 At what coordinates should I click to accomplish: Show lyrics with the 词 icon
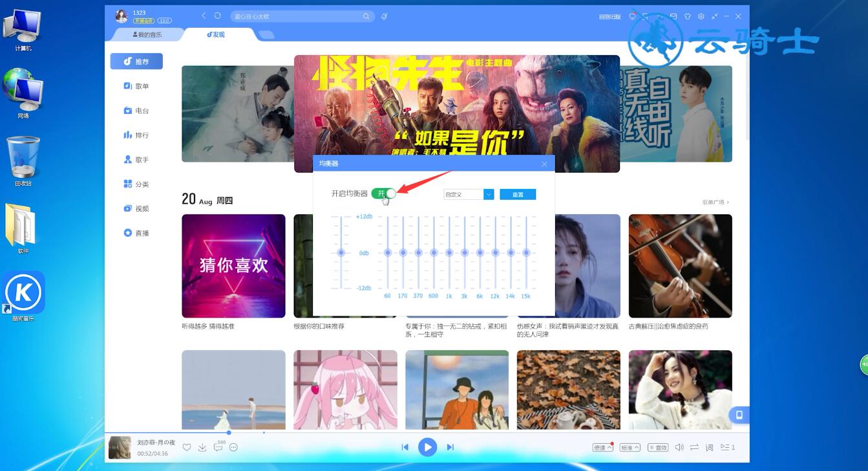tap(709, 447)
